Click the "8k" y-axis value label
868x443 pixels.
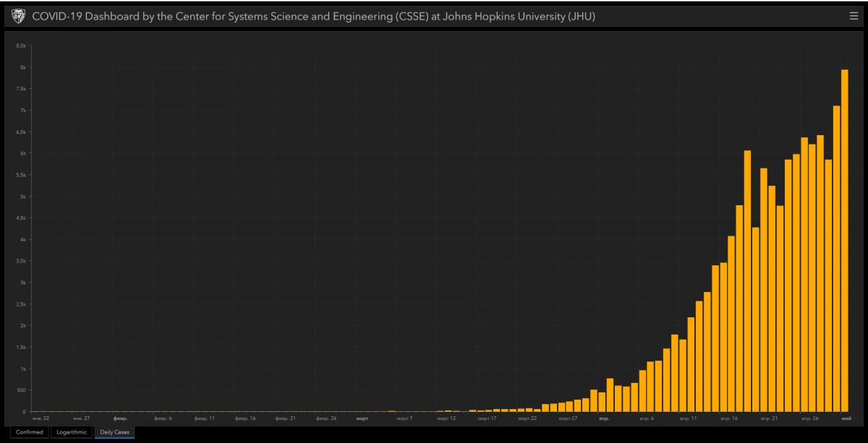pyautogui.click(x=23, y=67)
